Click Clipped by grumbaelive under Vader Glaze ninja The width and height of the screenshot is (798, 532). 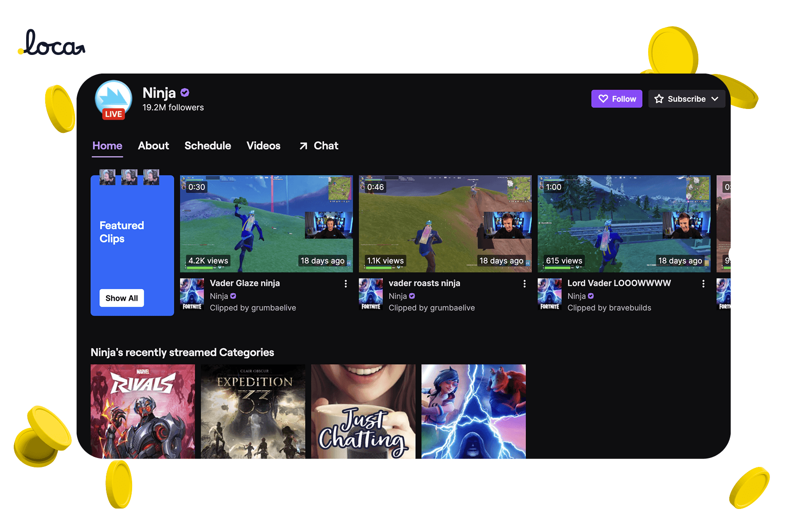coord(253,308)
